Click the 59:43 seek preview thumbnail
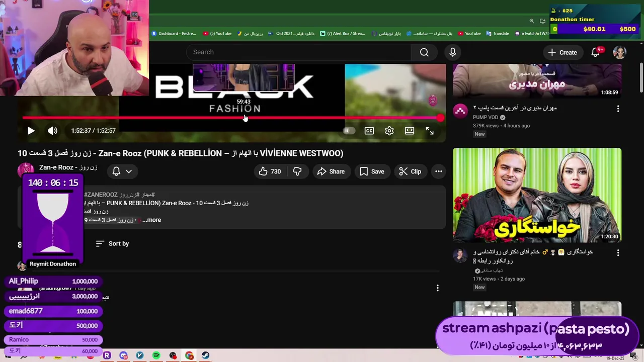 tap(244, 78)
